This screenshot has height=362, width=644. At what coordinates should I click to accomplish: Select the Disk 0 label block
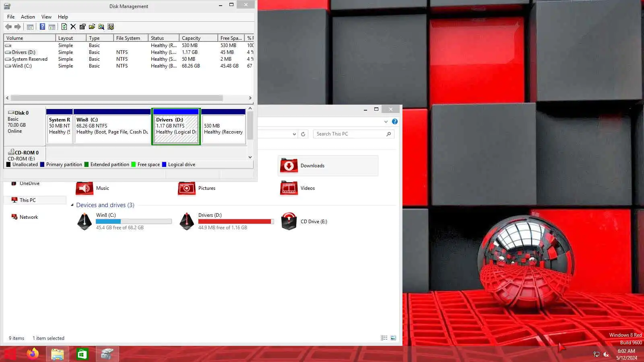[25, 127]
